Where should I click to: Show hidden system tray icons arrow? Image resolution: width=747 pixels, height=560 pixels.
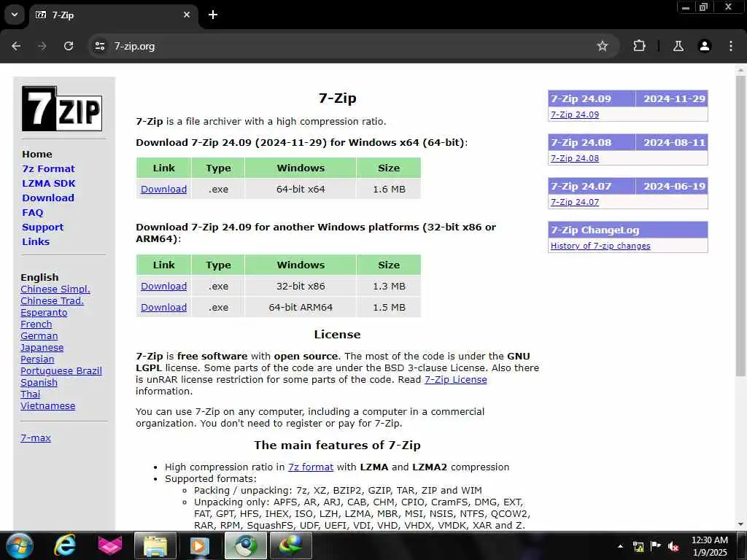pos(620,546)
